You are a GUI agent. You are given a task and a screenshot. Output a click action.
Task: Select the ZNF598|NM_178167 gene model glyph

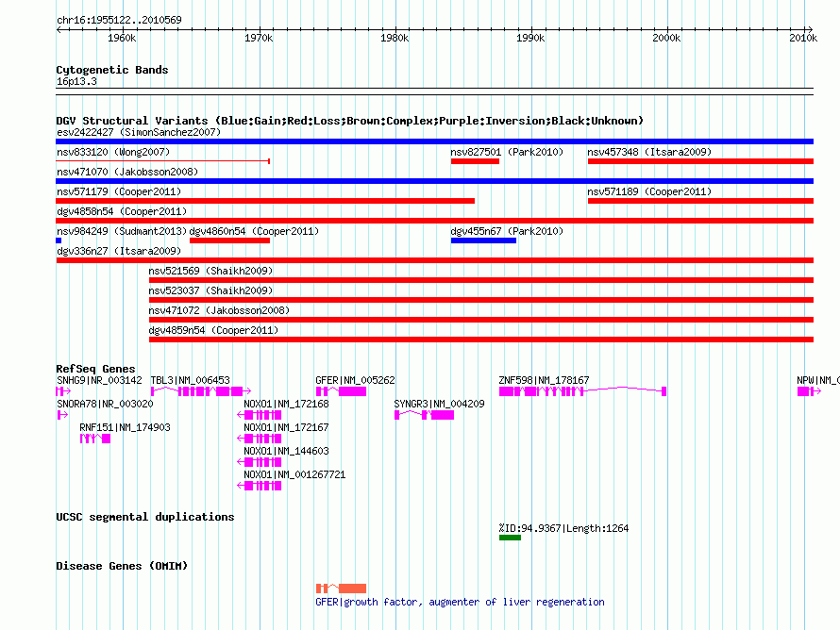click(x=583, y=391)
